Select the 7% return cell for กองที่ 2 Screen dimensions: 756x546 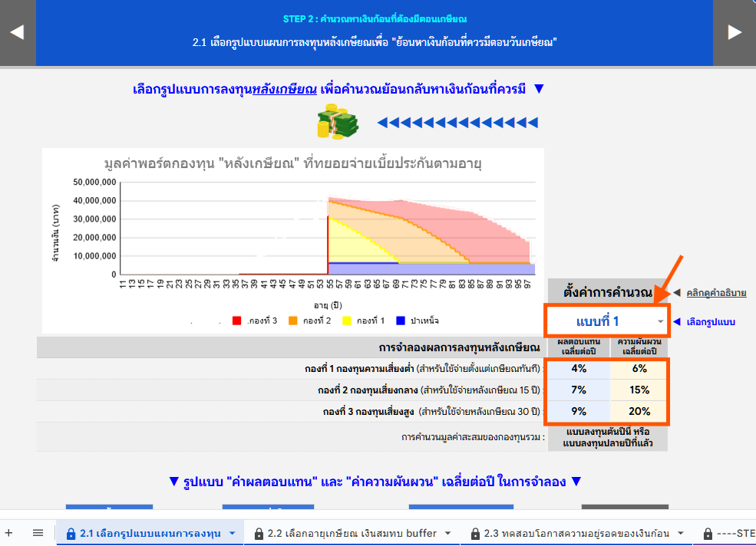click(x=577, y=390)
